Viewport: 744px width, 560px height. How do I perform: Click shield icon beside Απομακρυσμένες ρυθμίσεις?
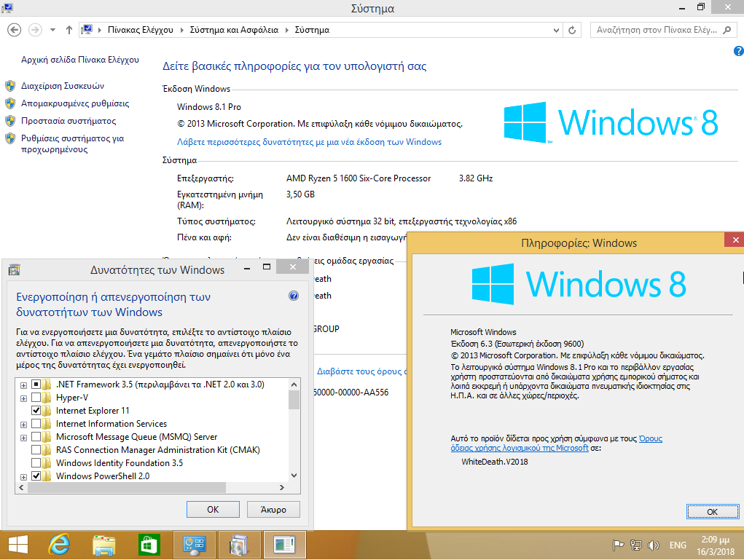click(x=10, y=103)
